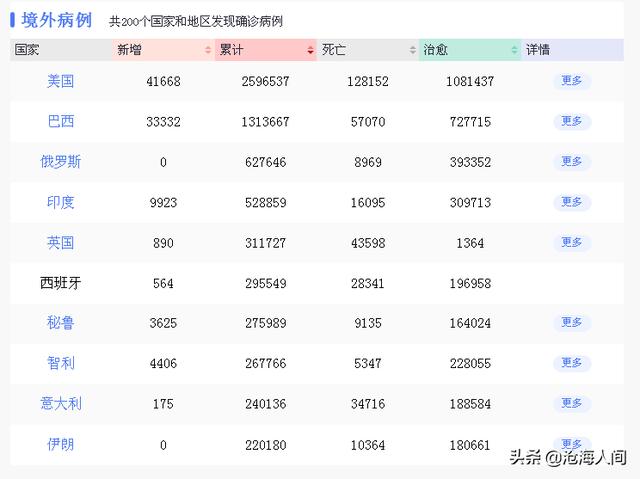Select 美国 new cases 41668
640x479 pixels.
[x=163, y=82]
